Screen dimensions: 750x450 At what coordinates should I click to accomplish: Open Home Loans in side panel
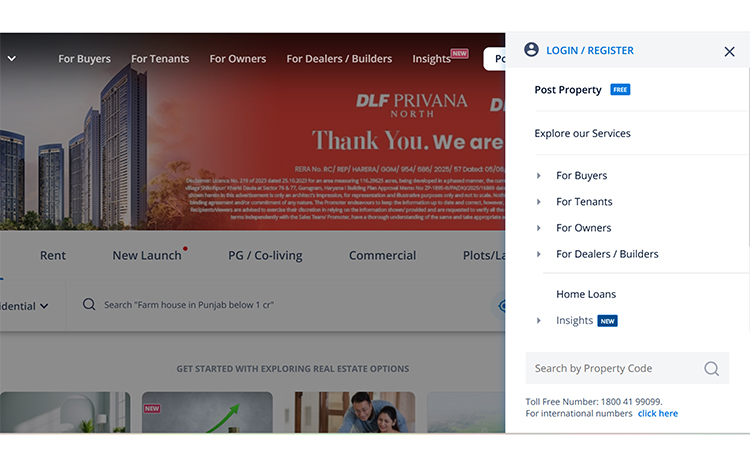586,294
